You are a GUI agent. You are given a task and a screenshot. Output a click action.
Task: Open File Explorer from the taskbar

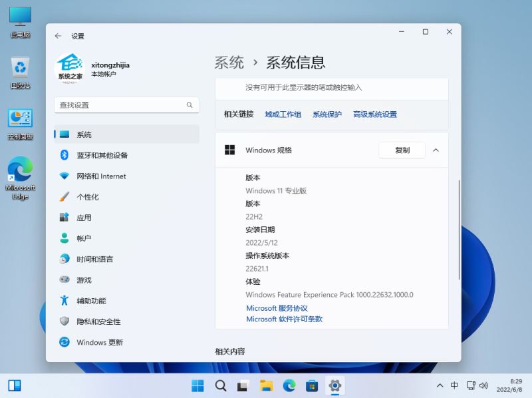pos(267,385)
